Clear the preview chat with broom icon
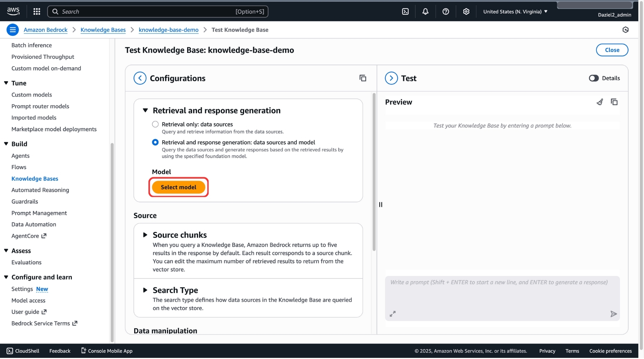644x359 pixels. point(600,102)
